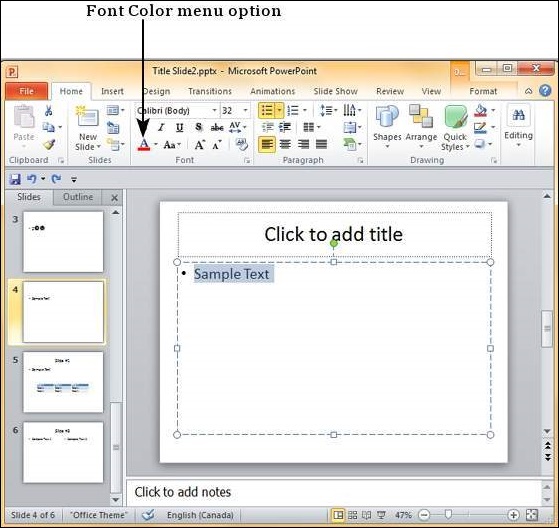Click the Shape Outline pencil icon
This screenshot has height=528, width=559.
[481, 128]
